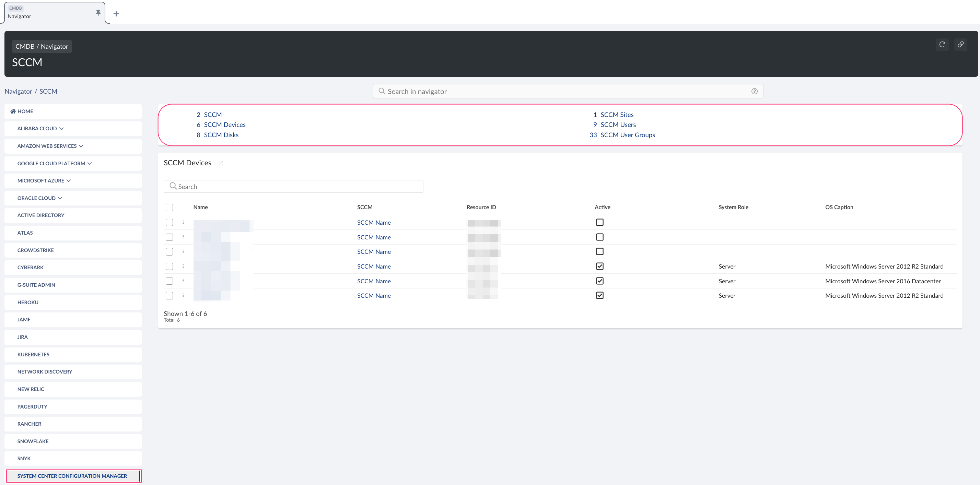Open row menu for fourth device row
Screen dimensions: 980x485
(183, 266)
